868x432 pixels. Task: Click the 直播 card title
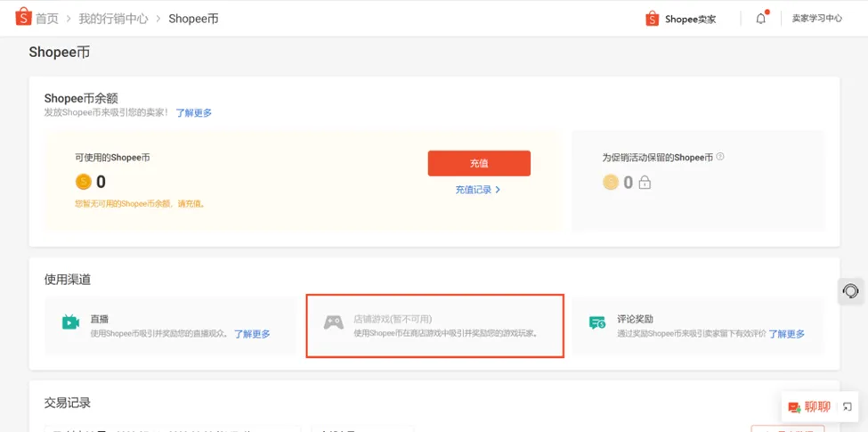tap(99, 320)
